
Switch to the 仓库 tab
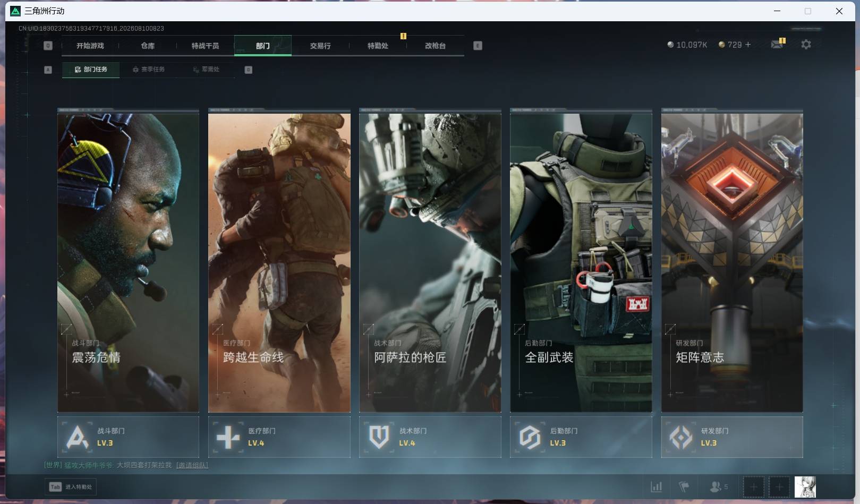(x=148, y=46)
